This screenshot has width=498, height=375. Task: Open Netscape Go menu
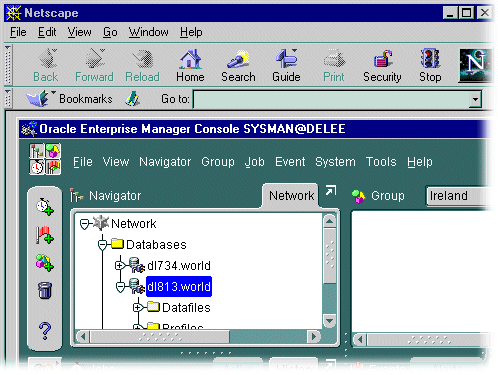[x=110, y=32]
